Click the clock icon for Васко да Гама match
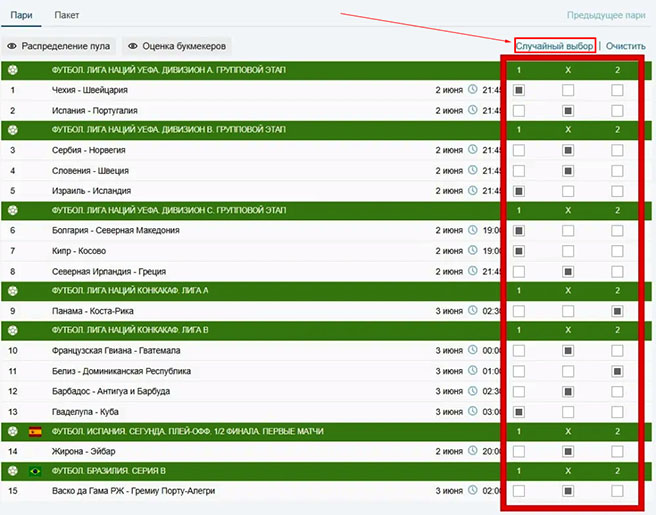656x515 pixels. coord(472,490)
